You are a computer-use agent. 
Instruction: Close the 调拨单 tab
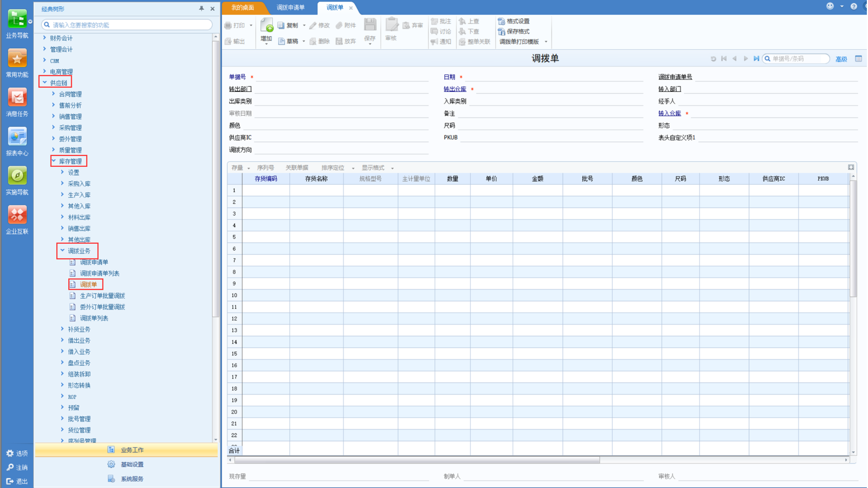point(351,8)
